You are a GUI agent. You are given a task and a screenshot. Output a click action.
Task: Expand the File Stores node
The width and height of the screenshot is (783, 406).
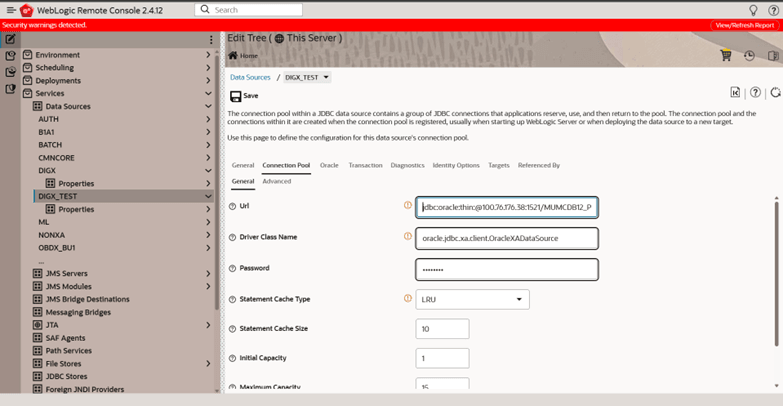click(208, 364)
